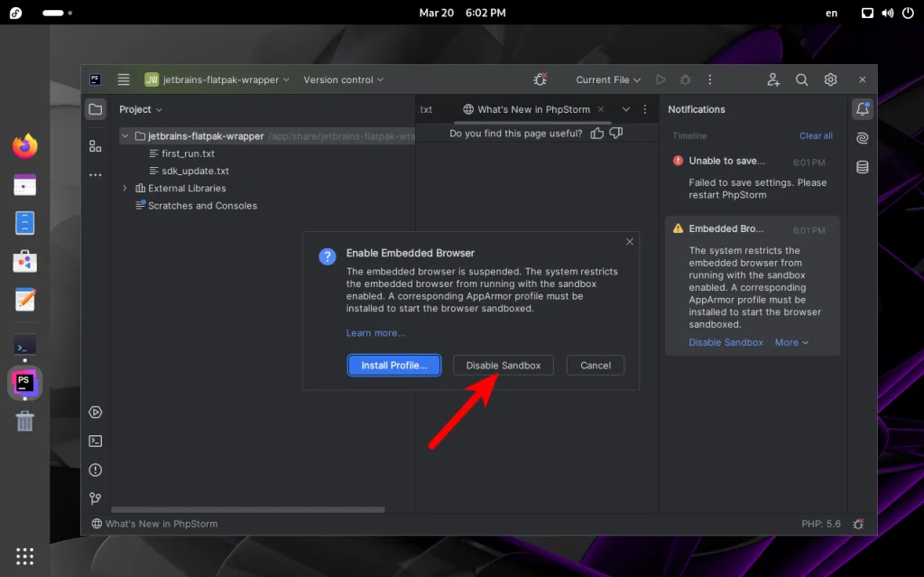Open the Version Control tool window
Image resolution: width=924 pixels, height=577 pixels.
click(96, 498)
